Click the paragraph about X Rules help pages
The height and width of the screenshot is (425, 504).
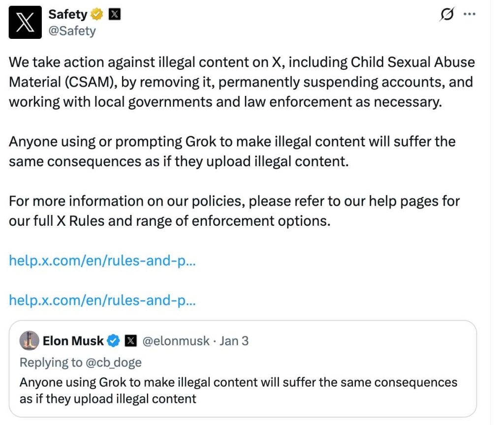coord(234,211)
